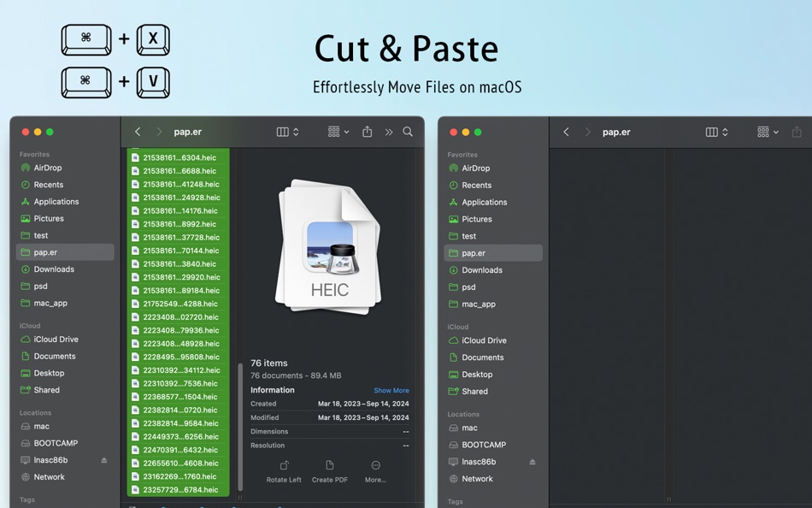Open the Share menu in the toolbar
Screen dimensions: 812x508
click(x=367, y=132)
